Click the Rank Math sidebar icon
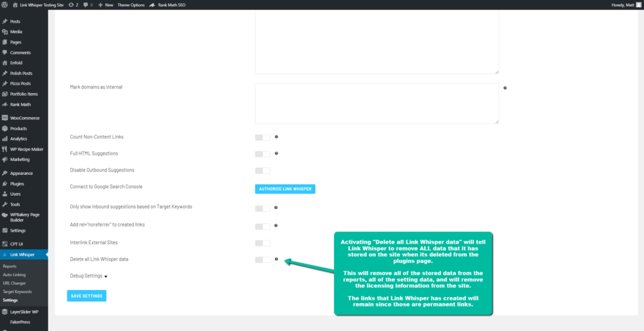The image size is (644, 331). pyautogui.click(x=4, y=104)
